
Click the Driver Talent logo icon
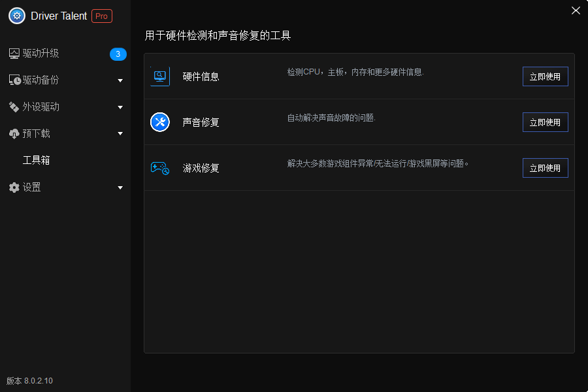[16, 15]
